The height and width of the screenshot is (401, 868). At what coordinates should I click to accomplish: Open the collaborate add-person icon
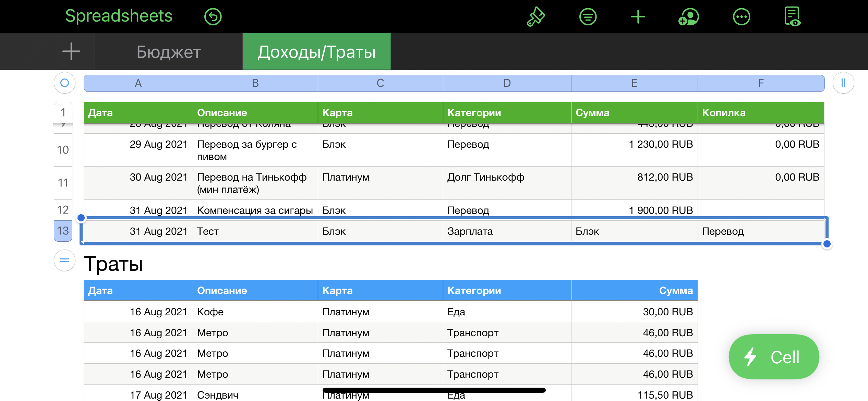[688, 17]
